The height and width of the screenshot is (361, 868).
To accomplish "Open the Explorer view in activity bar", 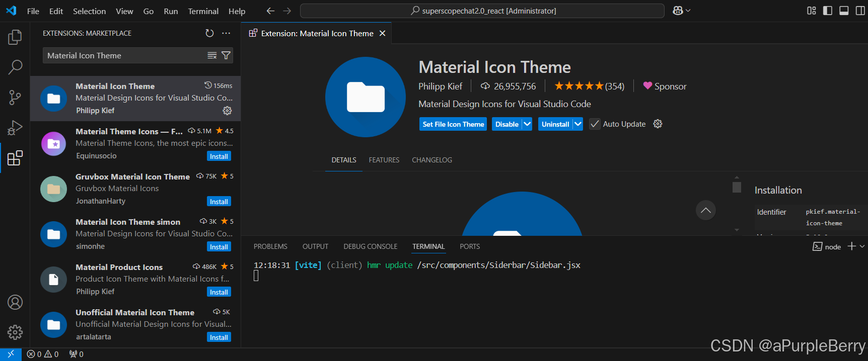I will coord(15,37).
